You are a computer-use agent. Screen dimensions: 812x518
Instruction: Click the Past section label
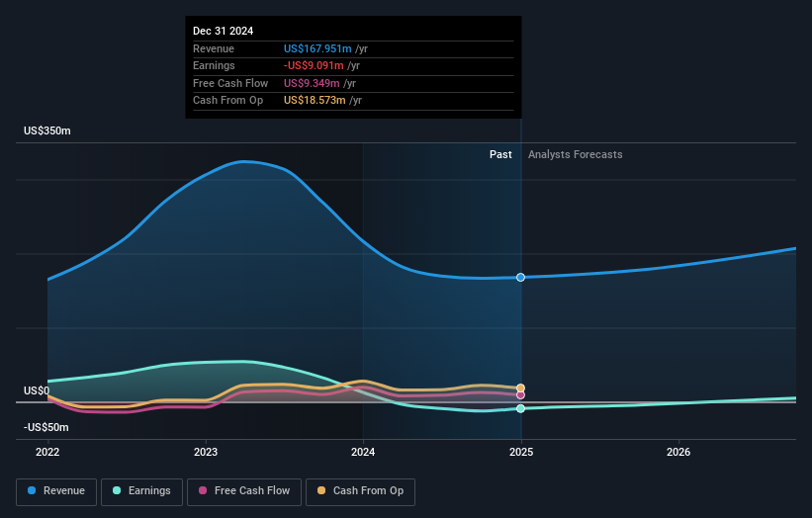pyautogui.click(x=500, y=155)
